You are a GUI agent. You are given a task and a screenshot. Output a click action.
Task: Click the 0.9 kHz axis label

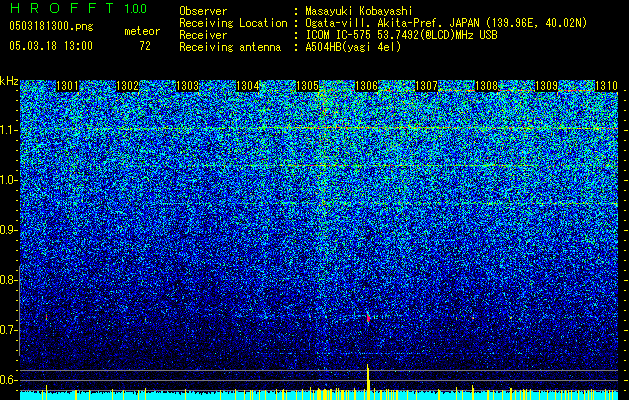pyautogui.click(x=8, y=230)
